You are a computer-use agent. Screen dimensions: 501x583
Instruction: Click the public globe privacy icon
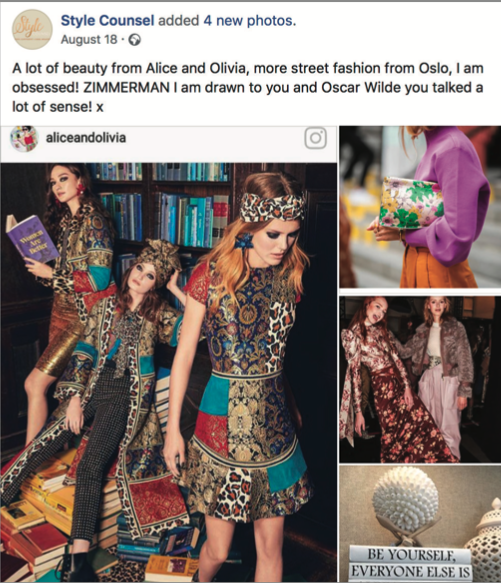pos(134,40)
